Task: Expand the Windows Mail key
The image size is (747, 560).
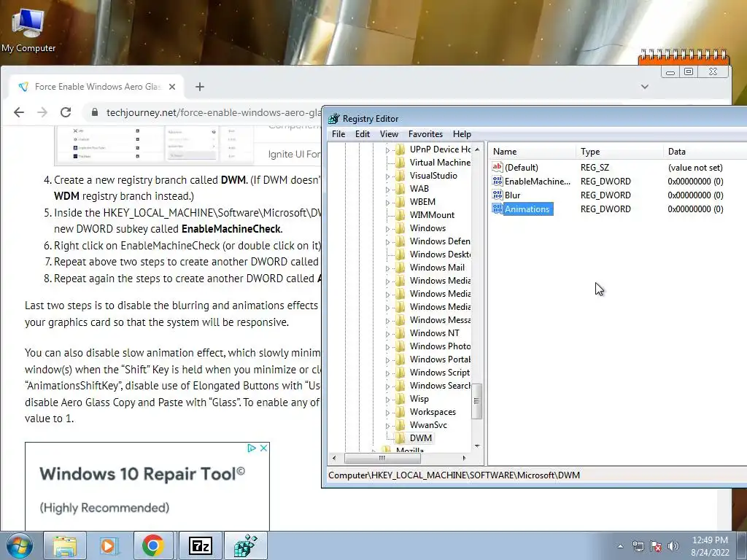Action: click(387, 268)
